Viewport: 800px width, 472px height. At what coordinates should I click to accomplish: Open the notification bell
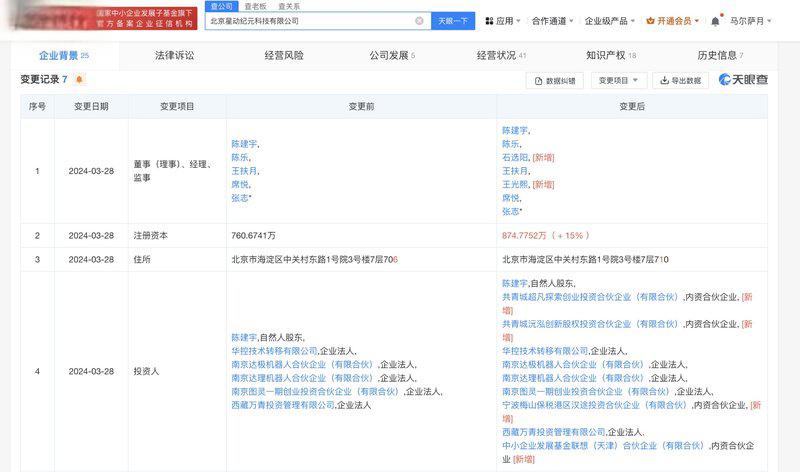(715, 21)
